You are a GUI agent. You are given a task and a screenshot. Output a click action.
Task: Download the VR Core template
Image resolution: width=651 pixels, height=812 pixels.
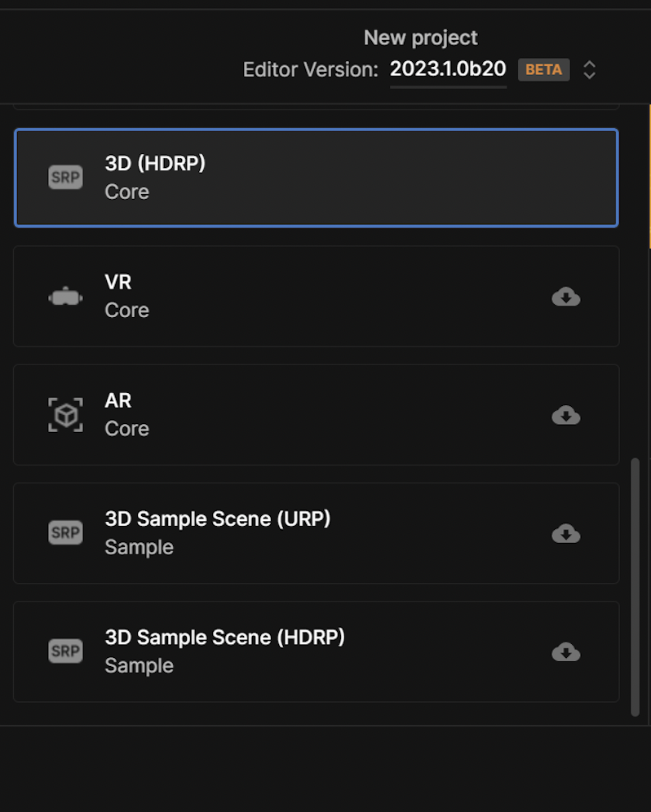point(565,297)
